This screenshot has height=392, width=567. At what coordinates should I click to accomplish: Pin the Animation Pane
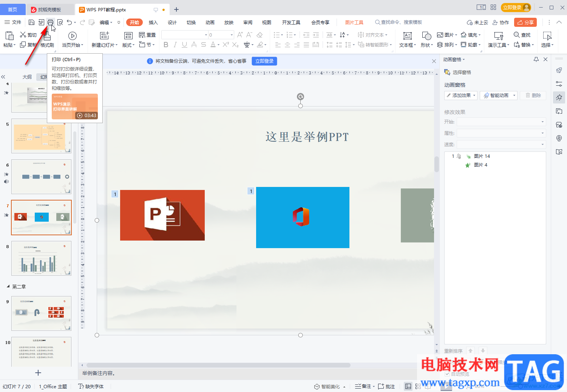tap(536, 59)
